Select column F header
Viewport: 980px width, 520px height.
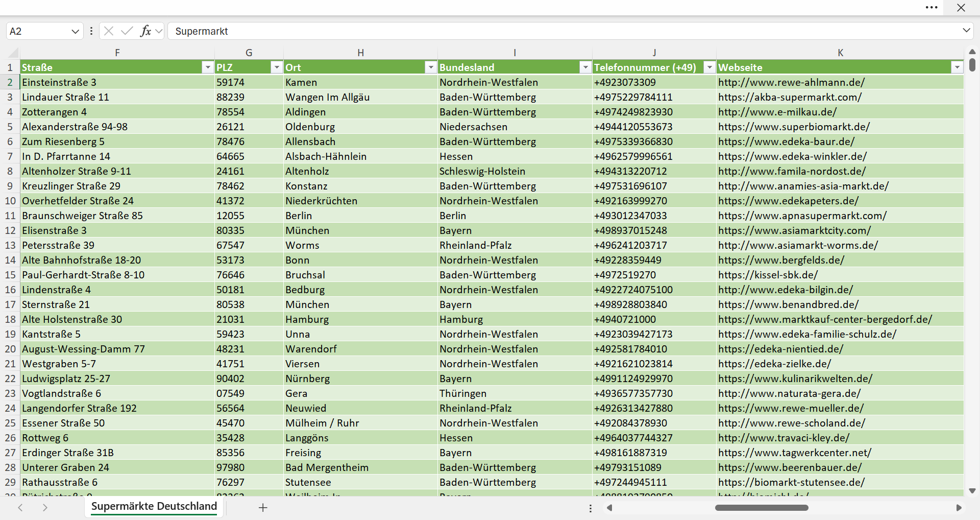coord(117,53)
